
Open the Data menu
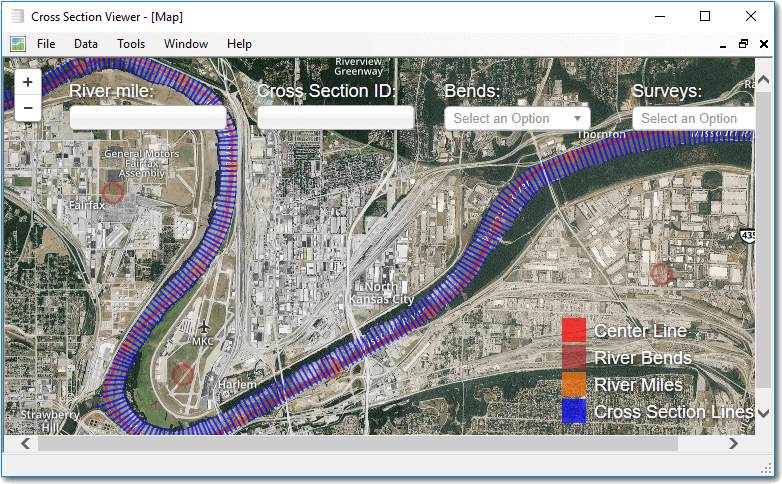tap(86, 44)
